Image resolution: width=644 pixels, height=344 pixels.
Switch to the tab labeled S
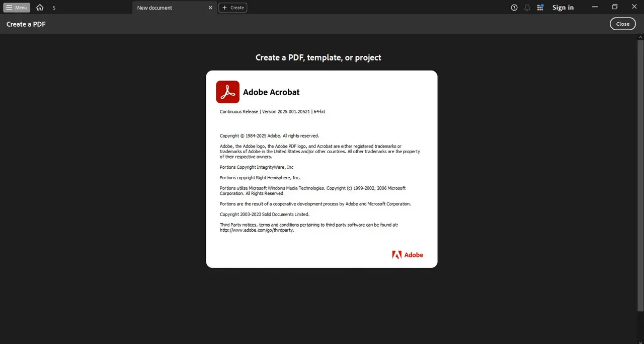pyautogui.click(x=54, y=8)
